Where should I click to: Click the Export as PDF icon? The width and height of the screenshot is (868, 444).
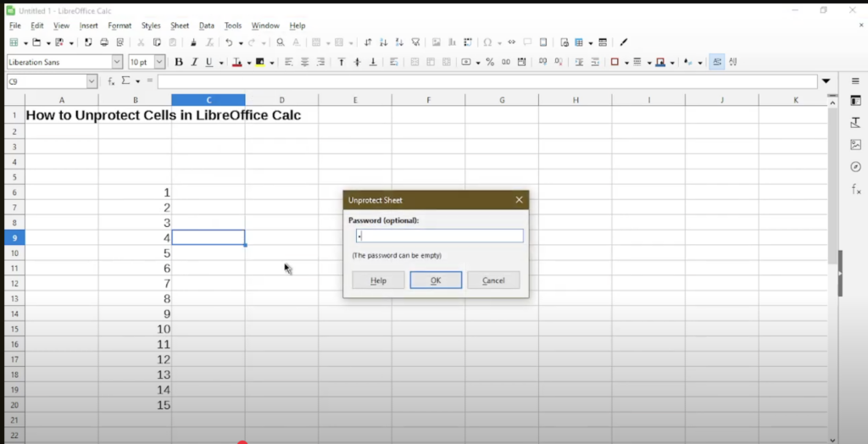tap(88, 42)
